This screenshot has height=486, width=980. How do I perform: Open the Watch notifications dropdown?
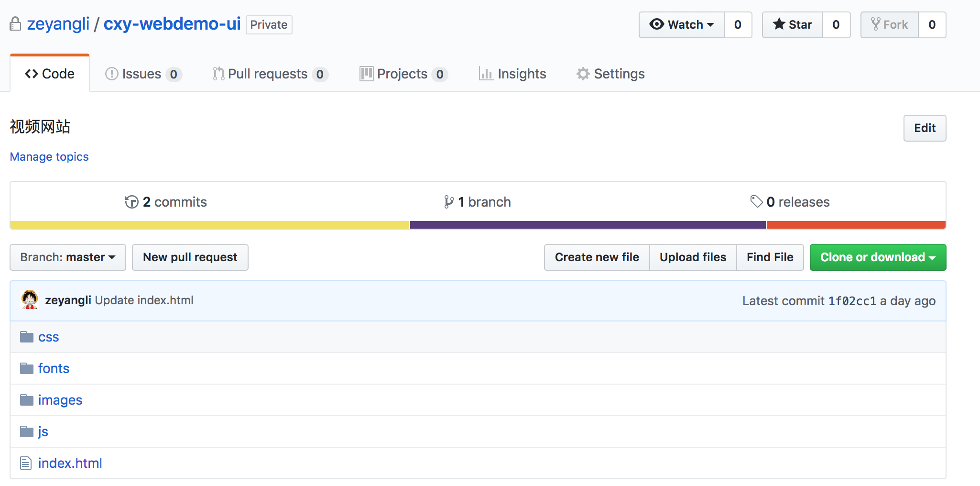[681, 25]
